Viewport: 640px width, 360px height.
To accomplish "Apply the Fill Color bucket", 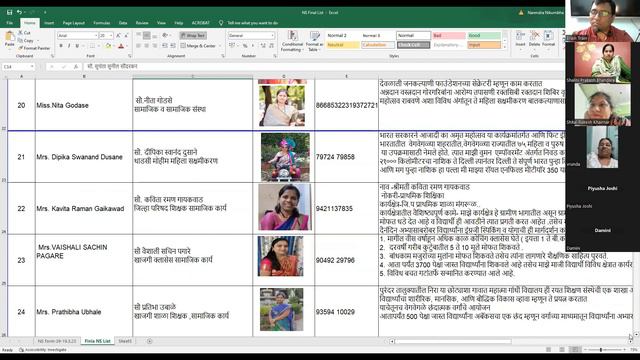I will (x=108, y=46).
